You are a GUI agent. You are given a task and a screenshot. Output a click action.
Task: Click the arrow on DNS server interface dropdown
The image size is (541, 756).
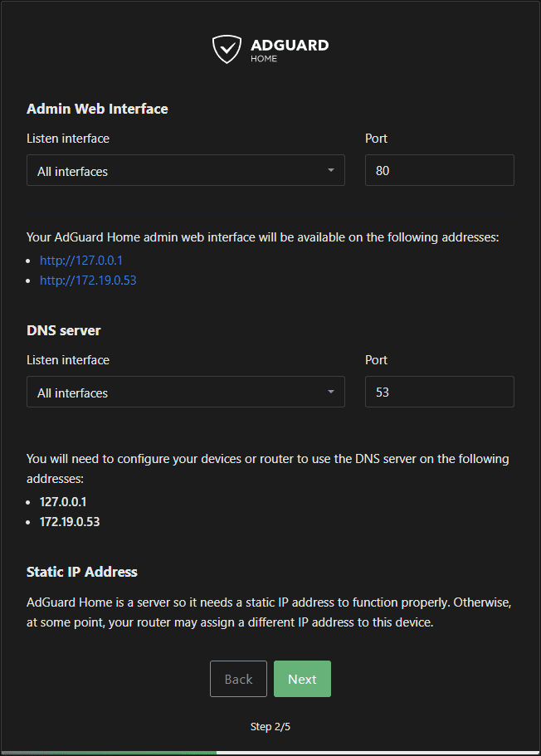click(331, 393)
